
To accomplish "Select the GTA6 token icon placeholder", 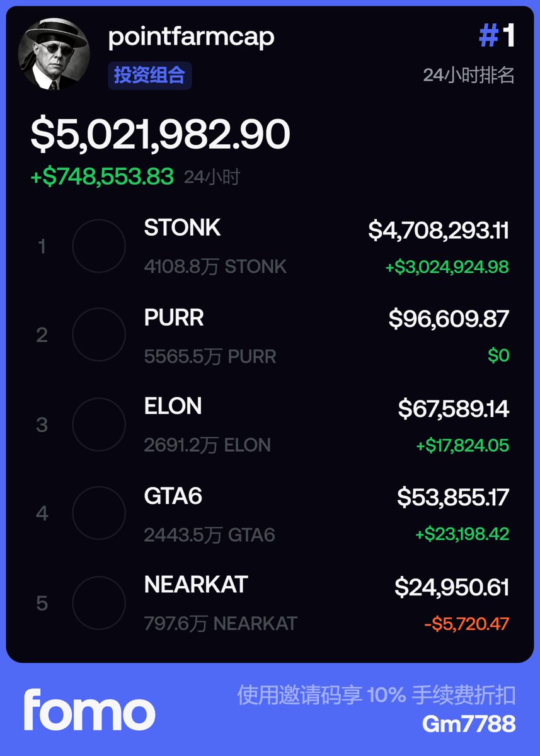I will [x=99, y=513].
